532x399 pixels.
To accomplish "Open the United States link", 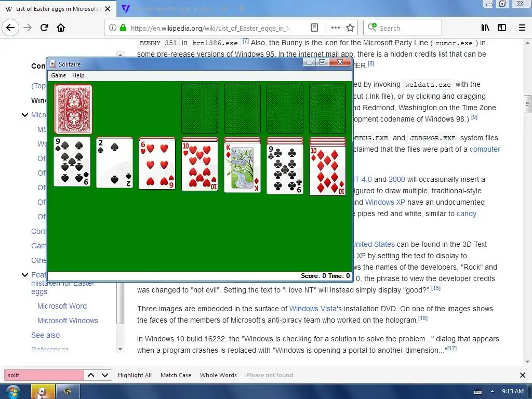I will coord(374,244).
